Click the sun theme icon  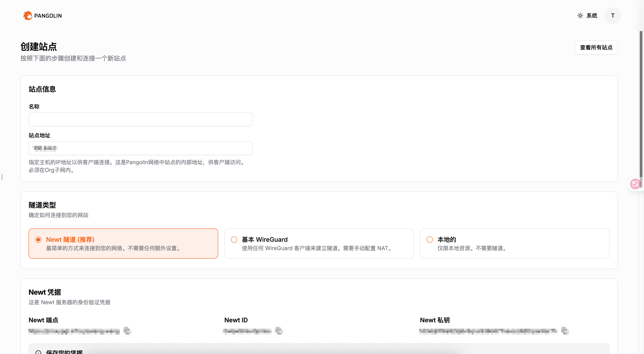pyautogui.click(x=580, y=16)
